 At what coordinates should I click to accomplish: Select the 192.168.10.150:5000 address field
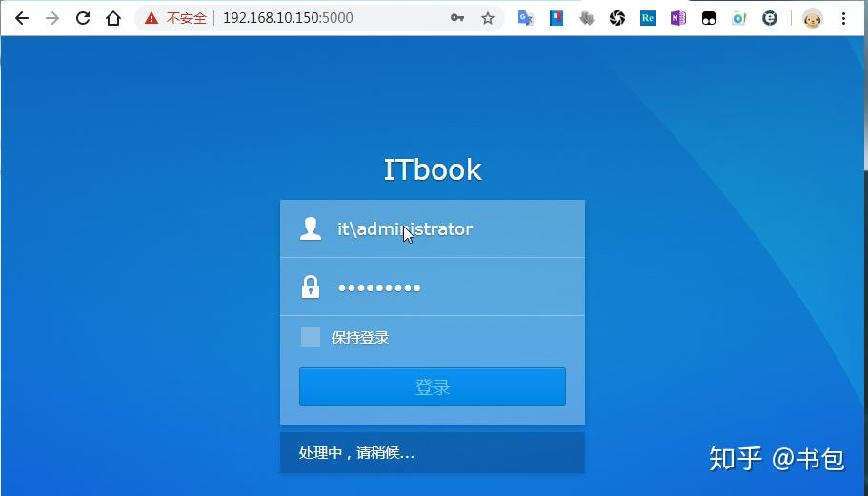288,18
